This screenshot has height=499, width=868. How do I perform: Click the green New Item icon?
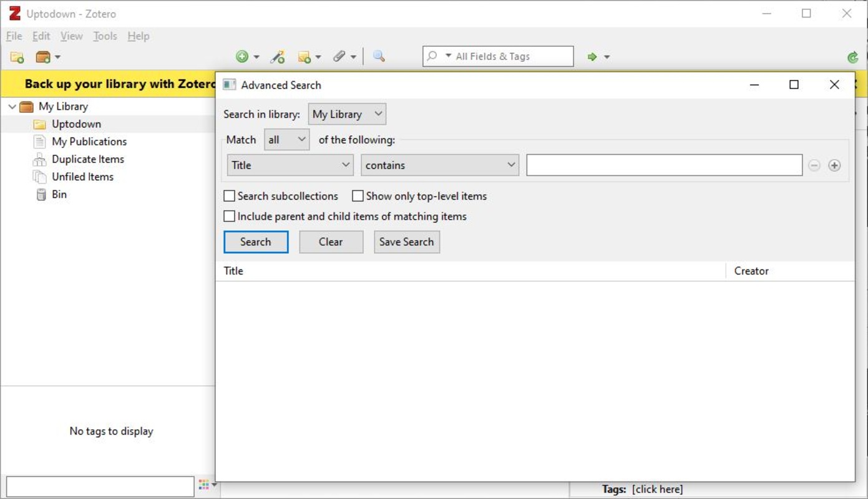(242, 57)
